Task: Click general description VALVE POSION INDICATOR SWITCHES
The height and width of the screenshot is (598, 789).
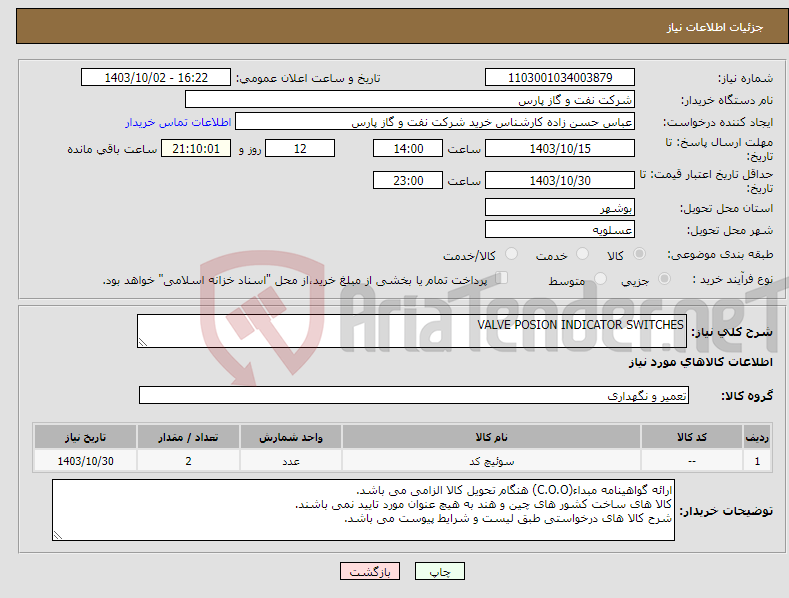Action: pos(412,331)
